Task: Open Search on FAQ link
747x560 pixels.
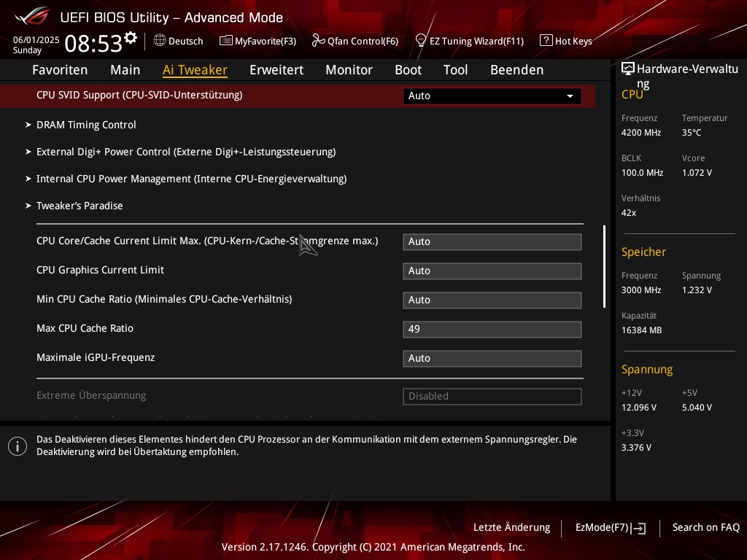Action: tap(705, 527)
